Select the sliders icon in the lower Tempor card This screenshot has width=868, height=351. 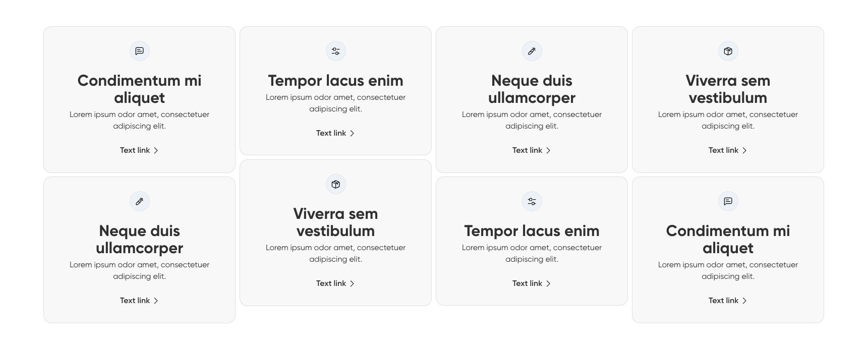[x=532, y=201]
